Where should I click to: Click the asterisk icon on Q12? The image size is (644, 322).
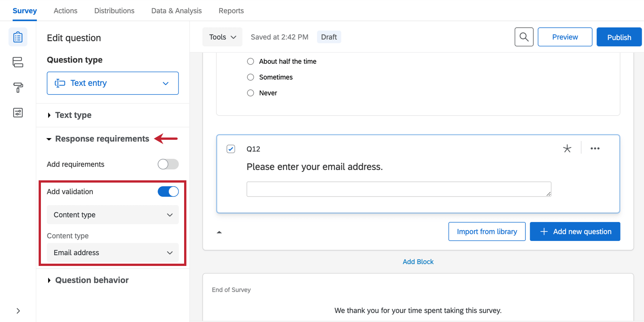click(567, 148)
